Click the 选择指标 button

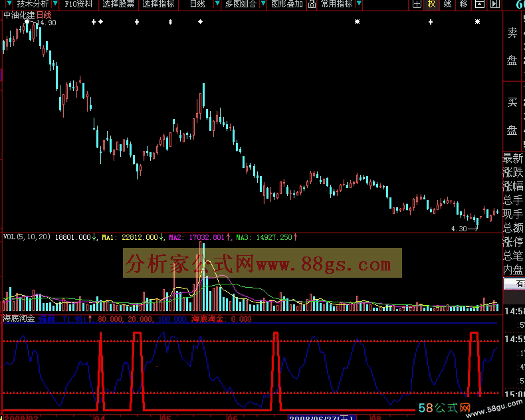(158, 4)
